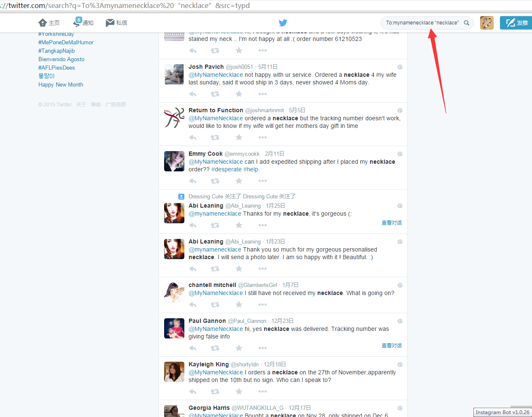
Task: Expand Kayleigh King tweet corner arrow
Action: pyautogui.click(x=400, y=365)
